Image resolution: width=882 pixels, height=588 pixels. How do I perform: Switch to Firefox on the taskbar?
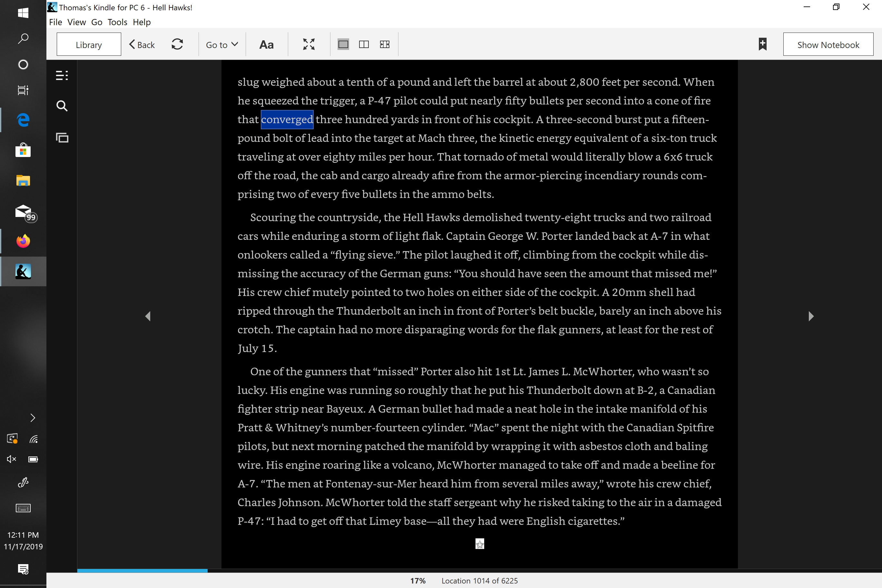tap(23, 241)
